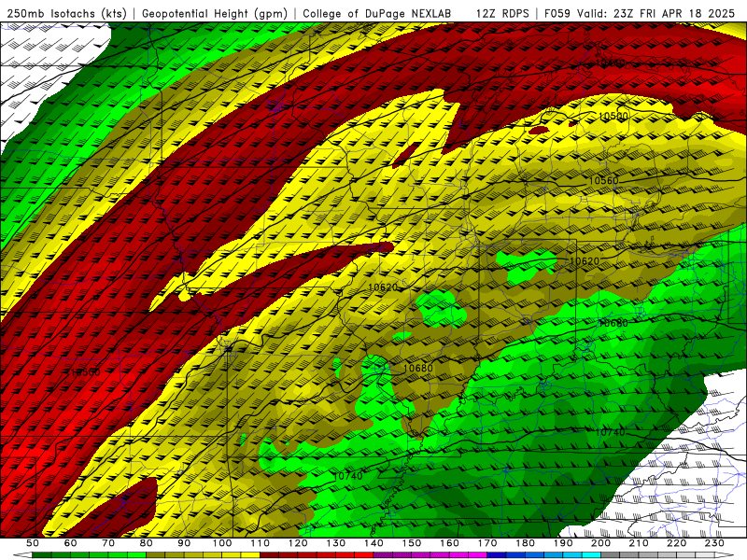Click the magenta section of the color bar
The width and height of the screenshot is (747, 560).
coord(430,555)
